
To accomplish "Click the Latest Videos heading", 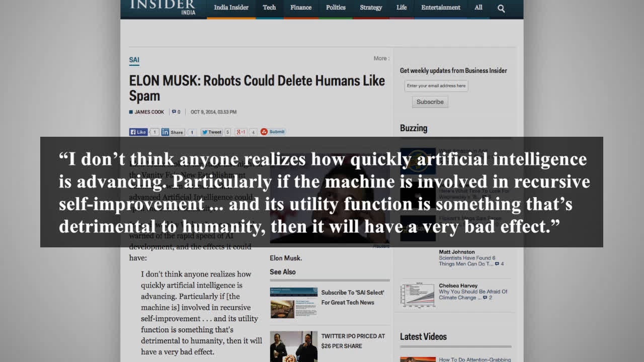I will (423, 337).
